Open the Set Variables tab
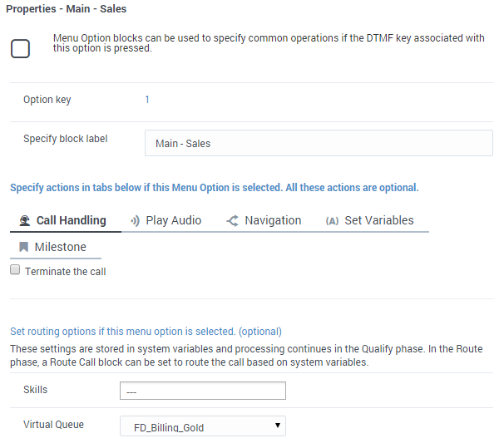 coord(370,220)
